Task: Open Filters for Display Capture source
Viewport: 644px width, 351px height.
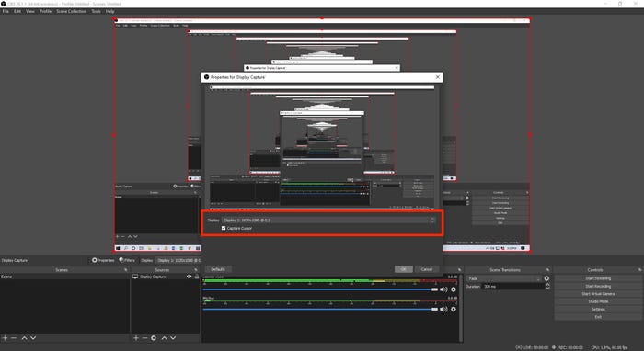Action: point(127,260)
